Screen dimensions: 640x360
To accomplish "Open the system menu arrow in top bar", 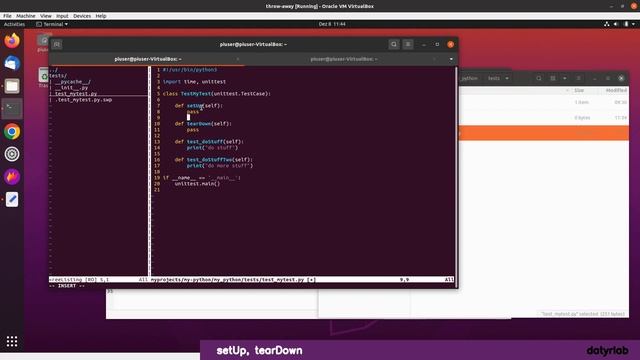I will tap(633, 24).
